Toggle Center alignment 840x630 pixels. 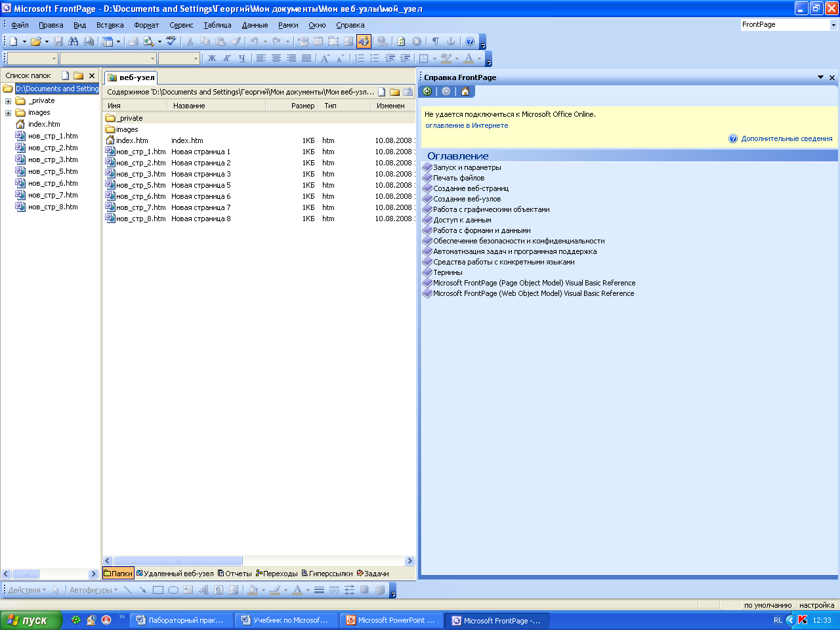pyautogui.click(x=276, y=58)
